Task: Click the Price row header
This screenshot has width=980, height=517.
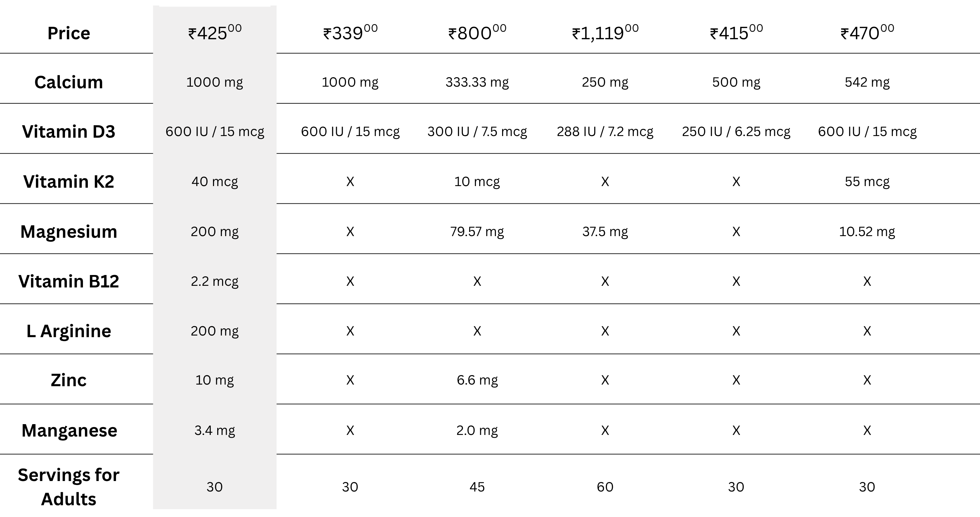Action: pyautogui.click(x=69, y=33)
